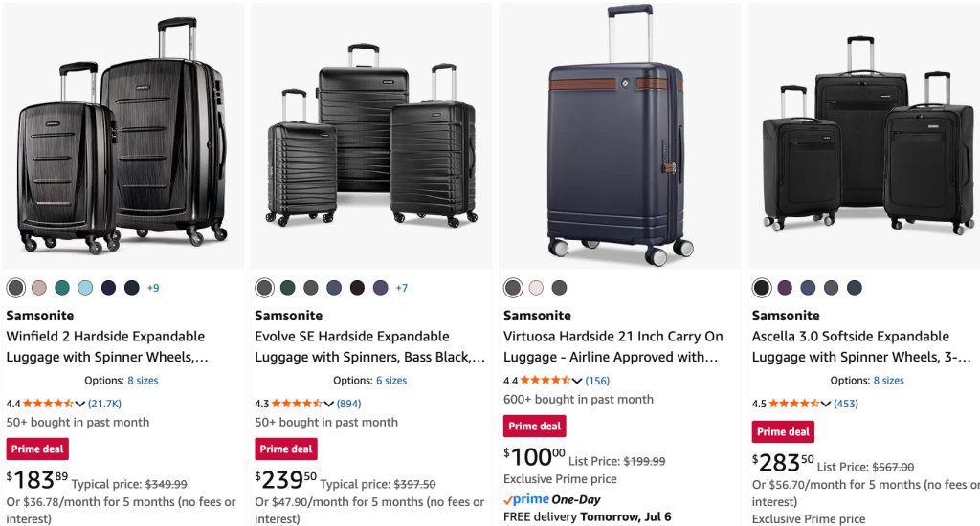The width and height of the screenshot is (980, 526).
Task: Expand rating breakdown chevron for Evolve SE
Action: pyautogui.click(x=329, y=405)
